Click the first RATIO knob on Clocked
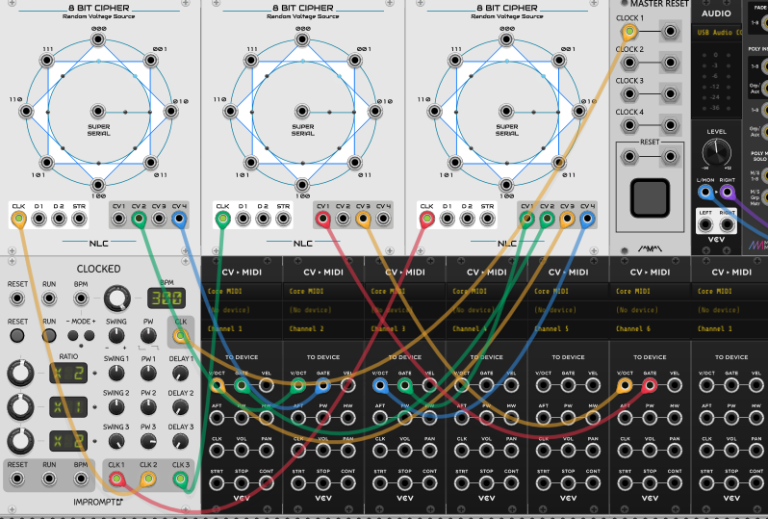Viewport: 768px width, 519px height. (x=20, y=373)
